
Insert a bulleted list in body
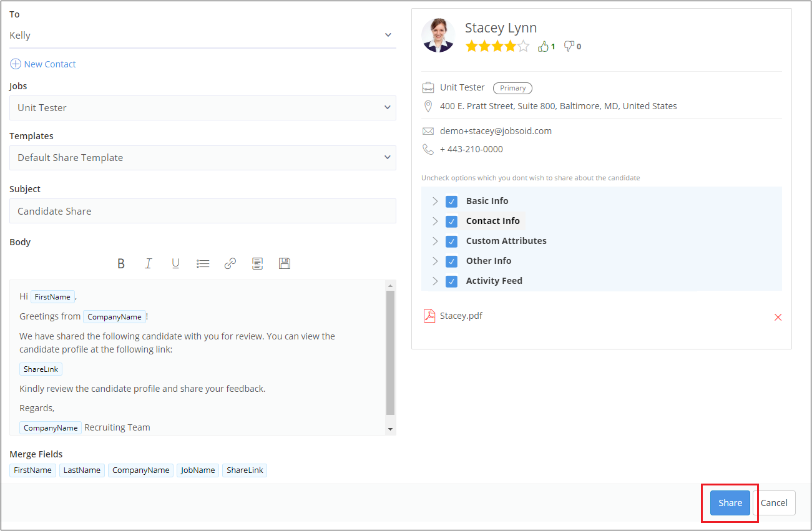point(203,264)
